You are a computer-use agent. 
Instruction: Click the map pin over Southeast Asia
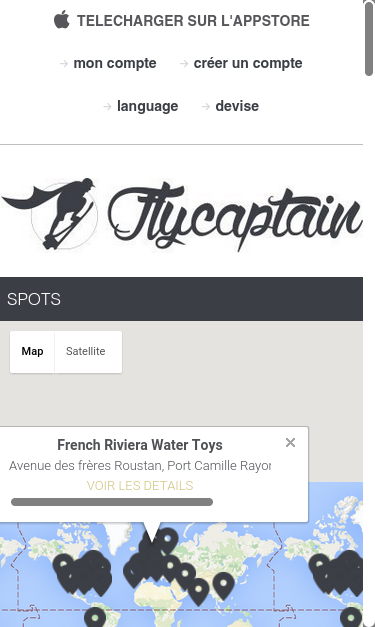(x=223, y=585)
